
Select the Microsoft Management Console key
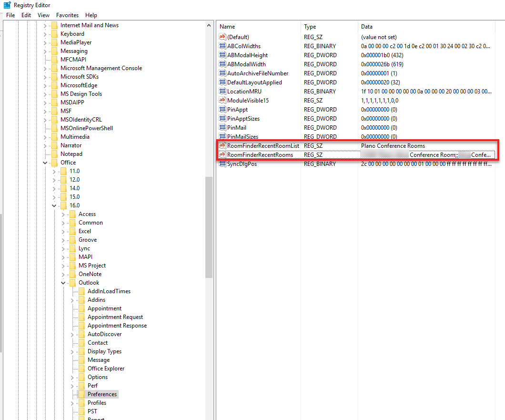101,68
